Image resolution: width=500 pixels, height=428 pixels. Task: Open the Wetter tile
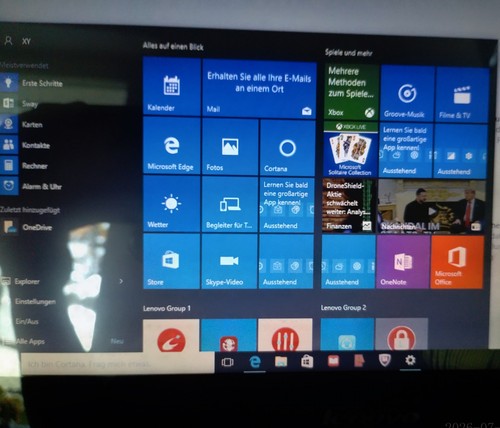(172, 204)
